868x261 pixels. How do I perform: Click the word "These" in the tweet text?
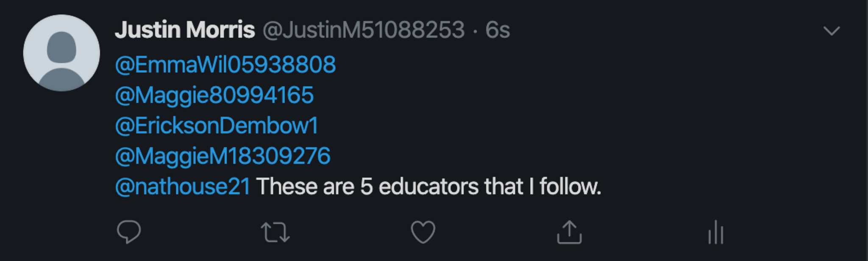(x=287, y=187)
